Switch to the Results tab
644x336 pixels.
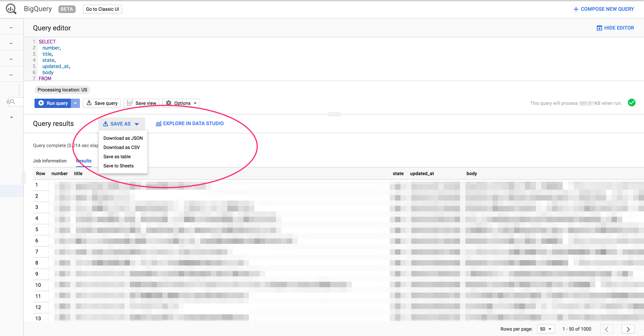84,161
